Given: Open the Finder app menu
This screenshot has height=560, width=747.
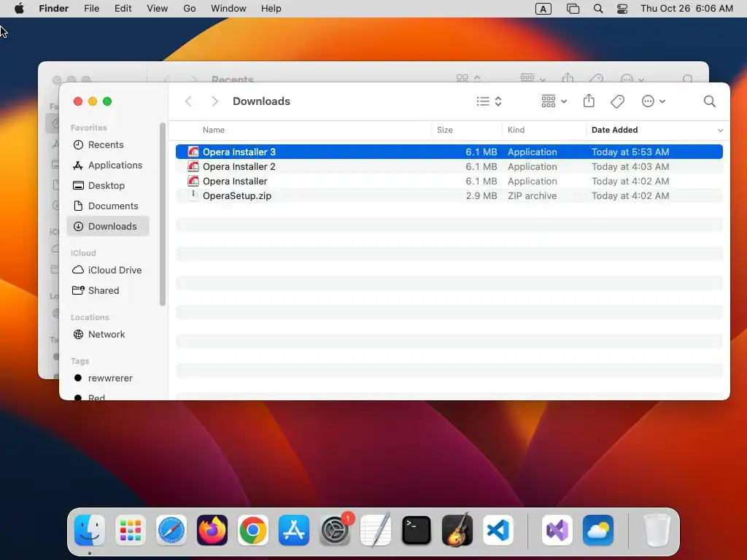Looking at the screenshot, I should [53, 9].
